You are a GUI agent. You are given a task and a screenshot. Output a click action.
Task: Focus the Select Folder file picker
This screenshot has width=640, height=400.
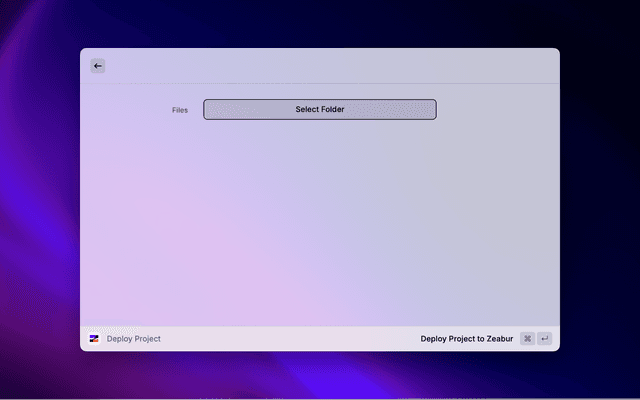319,109
